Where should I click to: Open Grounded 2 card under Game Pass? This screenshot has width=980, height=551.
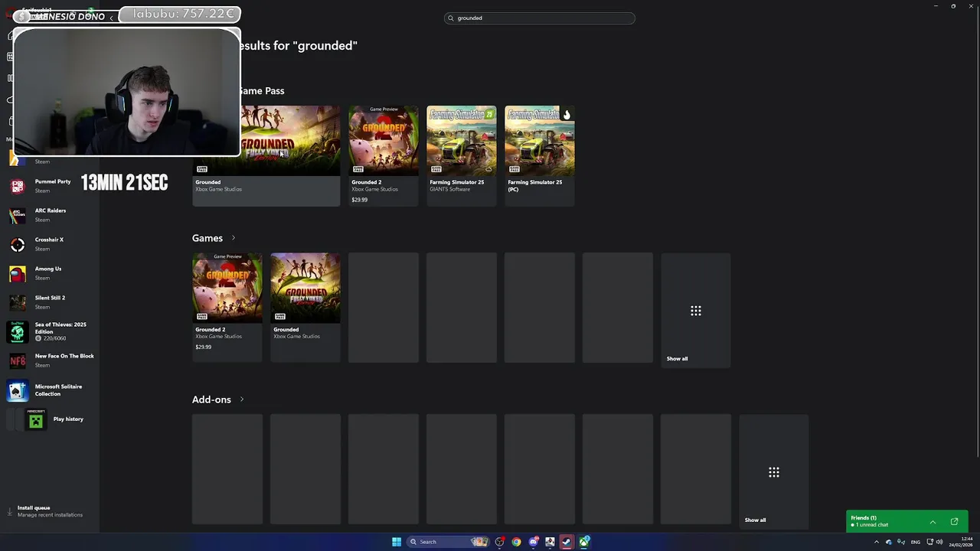[384, 155]
